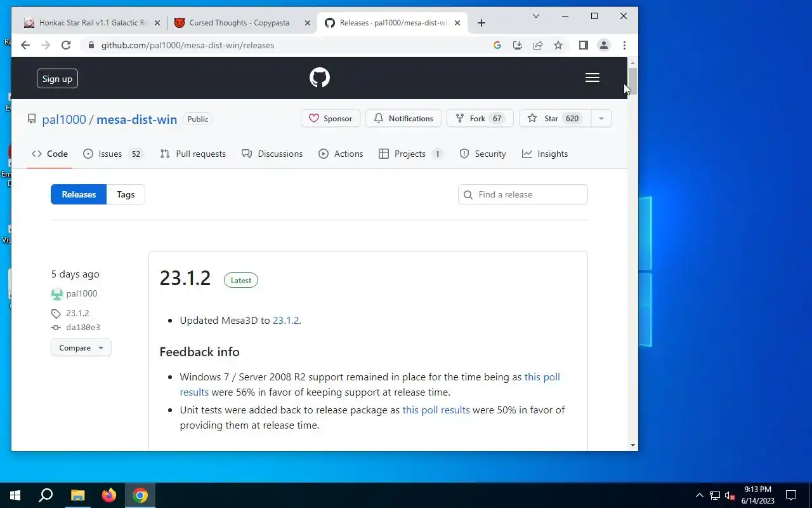This screenshot has height=508, width=812.
Task: Show hidden system tray icons
Action: [x=700, y=495]
